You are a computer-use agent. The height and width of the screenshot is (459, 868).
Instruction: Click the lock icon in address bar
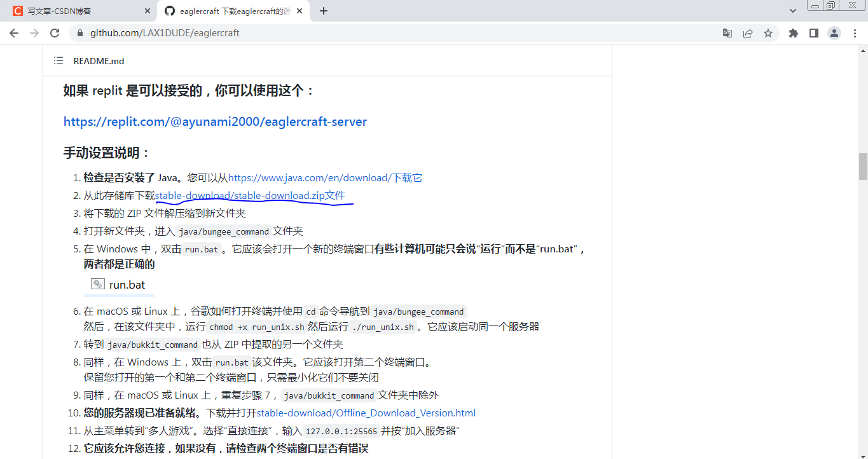[x=80, y=33]
